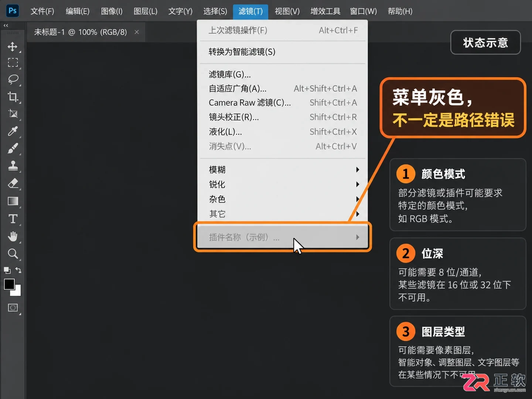Select the Eraser tool
This screenshot has width=532, height=399.
point(13,183)
